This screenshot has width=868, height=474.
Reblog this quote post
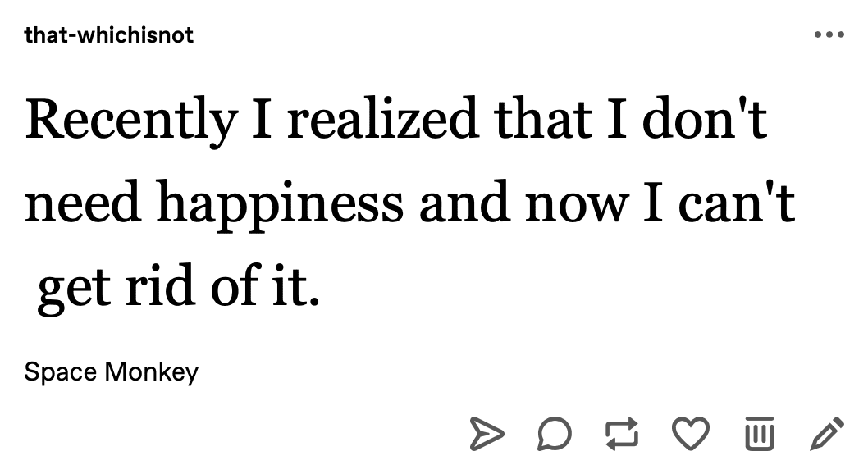point(622,434)
